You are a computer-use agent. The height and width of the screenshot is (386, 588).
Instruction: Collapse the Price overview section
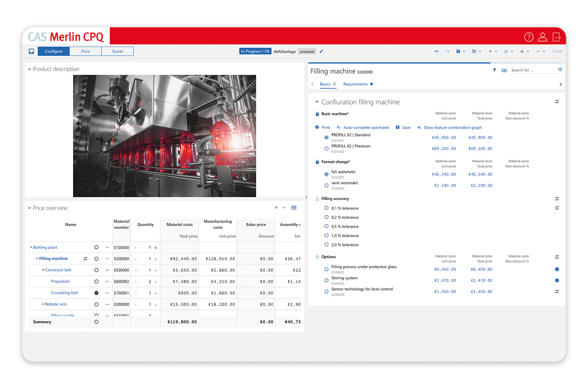point(30,208)
